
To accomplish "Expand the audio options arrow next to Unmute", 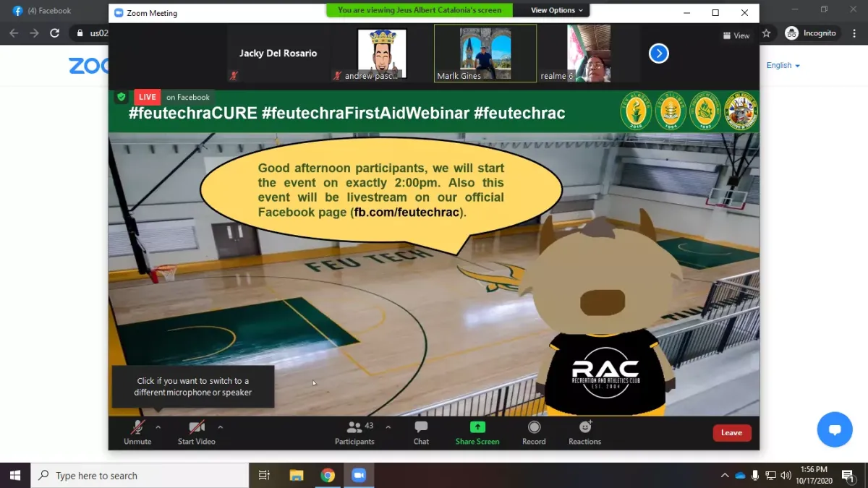I will click(158, 427).
